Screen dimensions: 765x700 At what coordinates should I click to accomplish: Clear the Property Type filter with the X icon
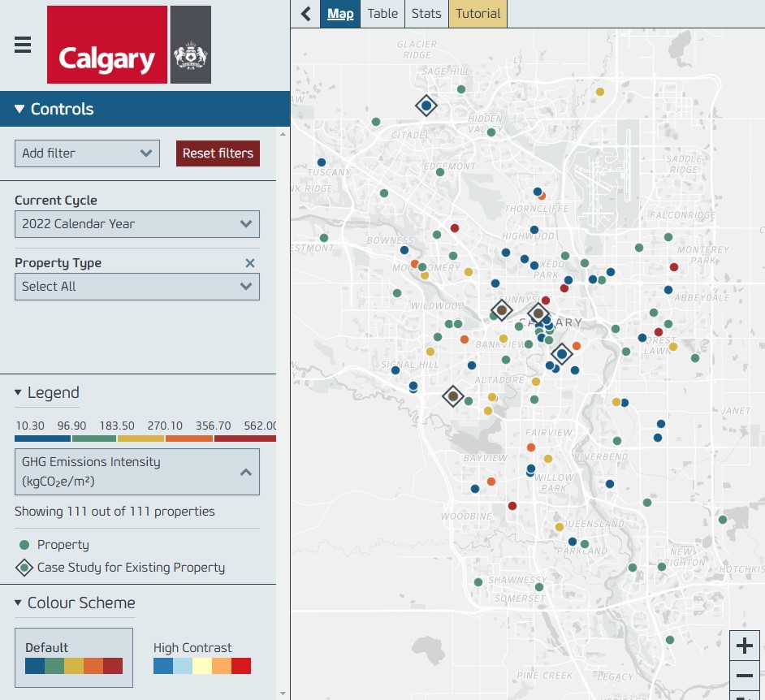(x=250, y=263)
